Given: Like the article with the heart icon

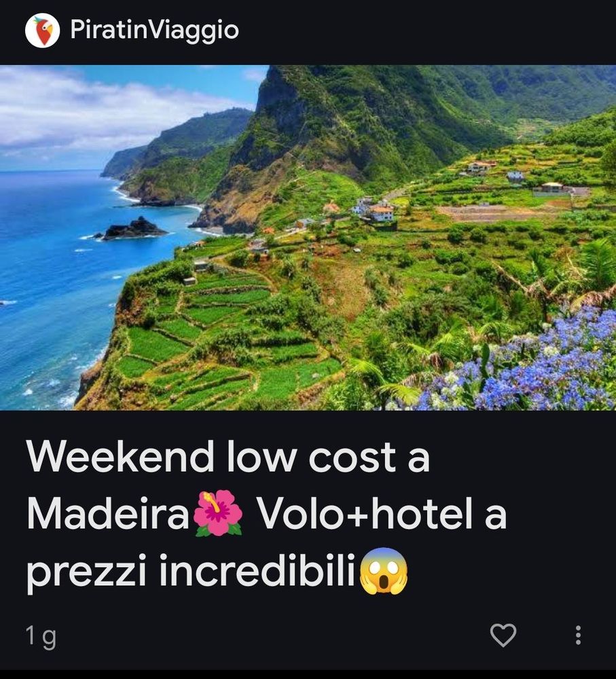Looking at the screenshot, I should [503, 635].
